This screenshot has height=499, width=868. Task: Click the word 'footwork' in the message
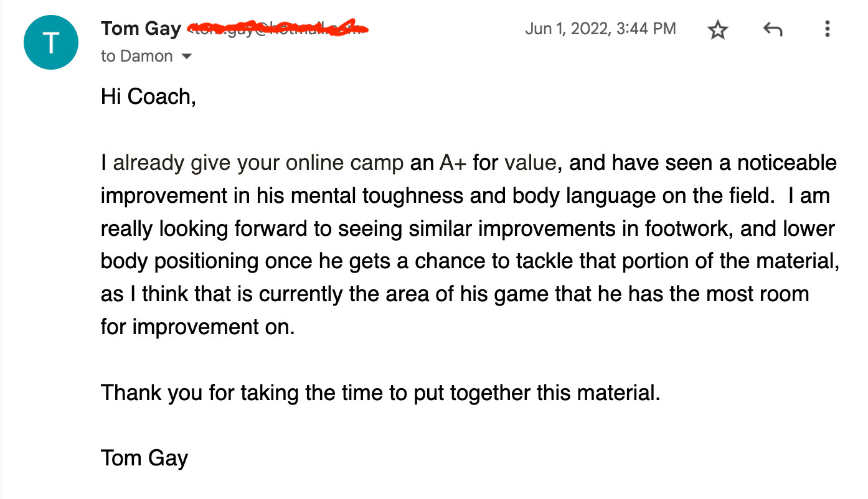click(x=666, y=228)
